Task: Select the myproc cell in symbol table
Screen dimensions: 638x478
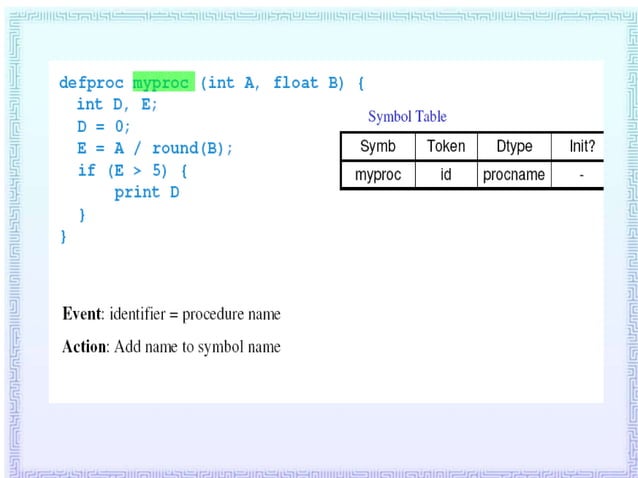Action: (378, 175)
